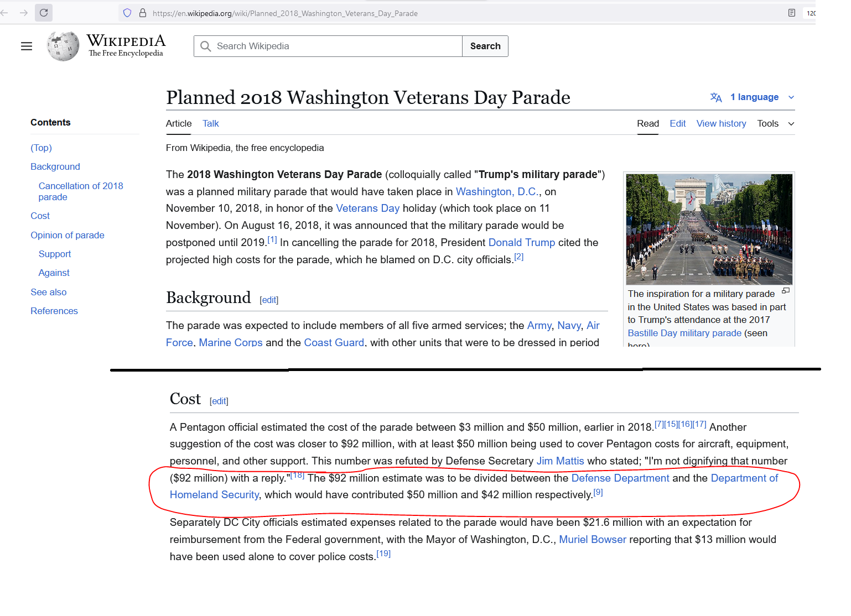851x616 pixels.
Task: Click citation [7] superscript
Action: coord(660,424)
